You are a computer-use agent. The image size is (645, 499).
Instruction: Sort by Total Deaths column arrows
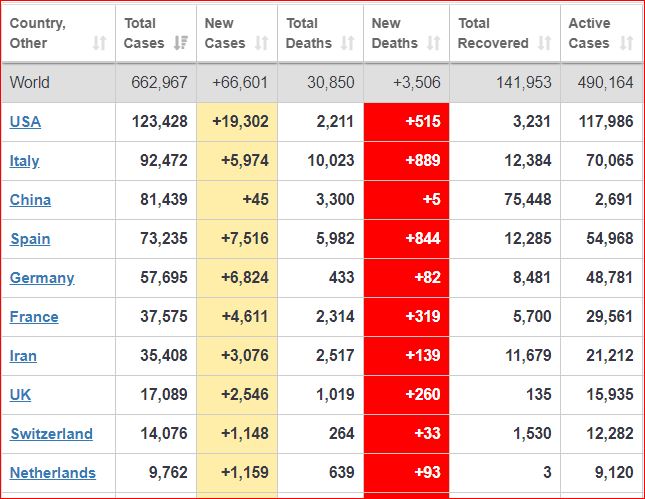348,43
